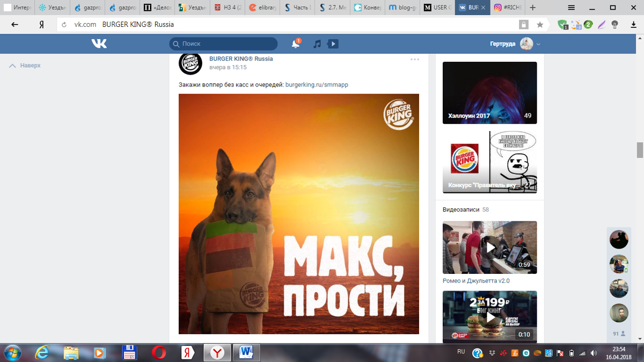
Task: Open the volume speaker tray icon
Action: 594,353
